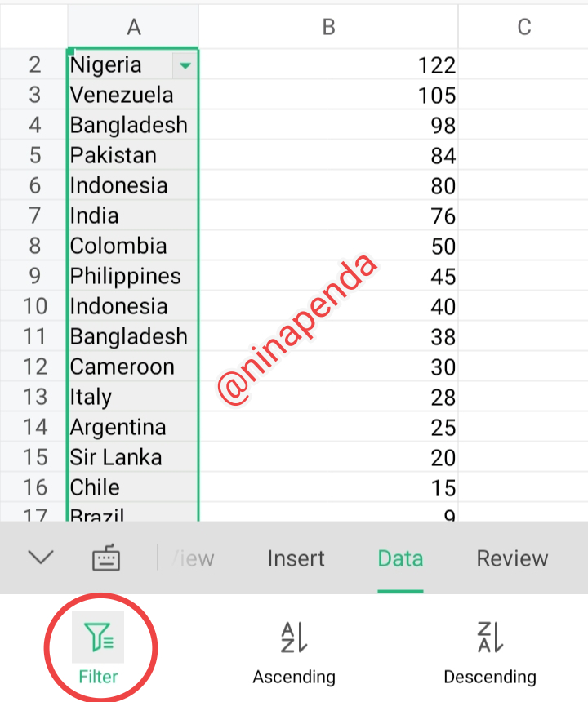Image resolution: width=588 pixels, height=702 pixels.
Task: Select column A header
Action: click(133, 27)
